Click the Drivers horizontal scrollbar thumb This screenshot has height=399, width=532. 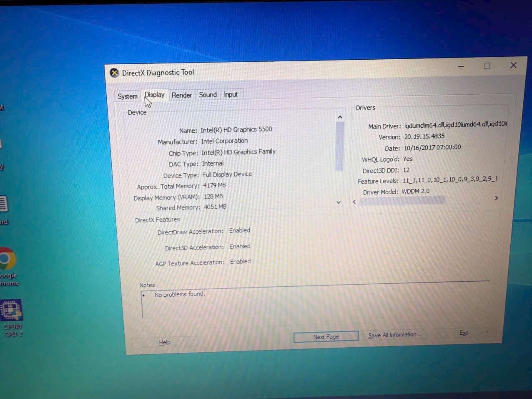402,200
